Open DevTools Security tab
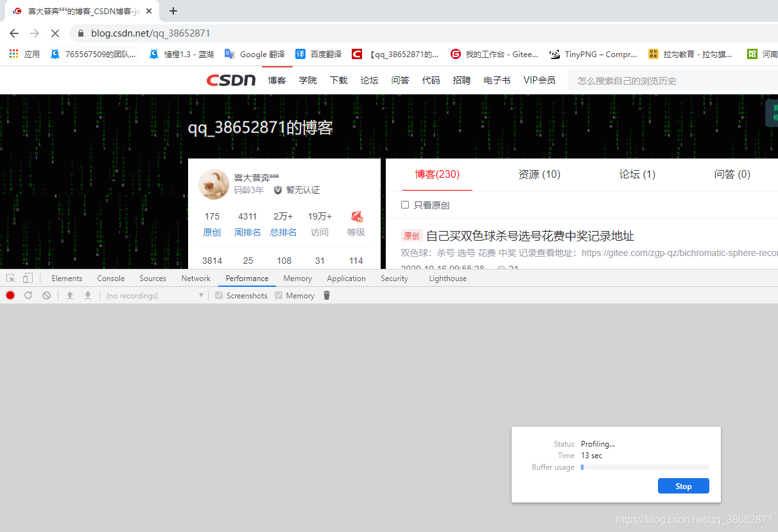Screen dimensions: 778x532 (x=394, y=279)
